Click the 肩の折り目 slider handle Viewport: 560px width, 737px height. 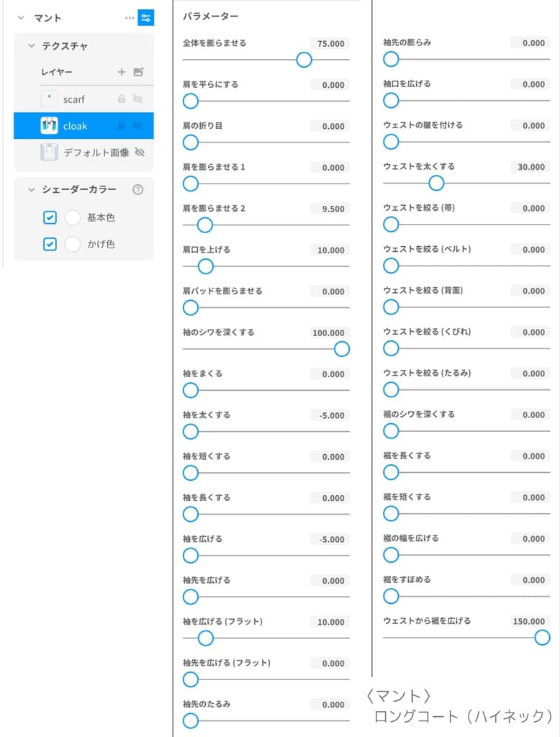coord(191,143)
